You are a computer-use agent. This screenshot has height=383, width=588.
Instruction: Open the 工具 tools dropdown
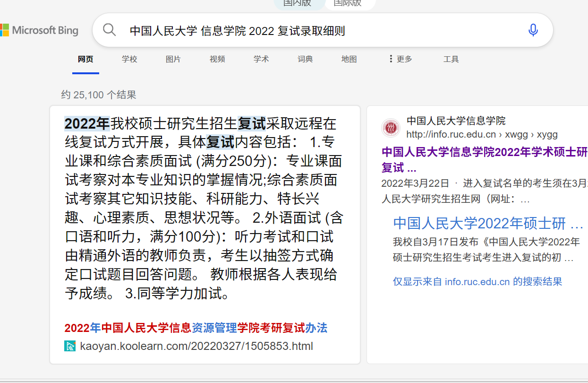click(451, 59)
